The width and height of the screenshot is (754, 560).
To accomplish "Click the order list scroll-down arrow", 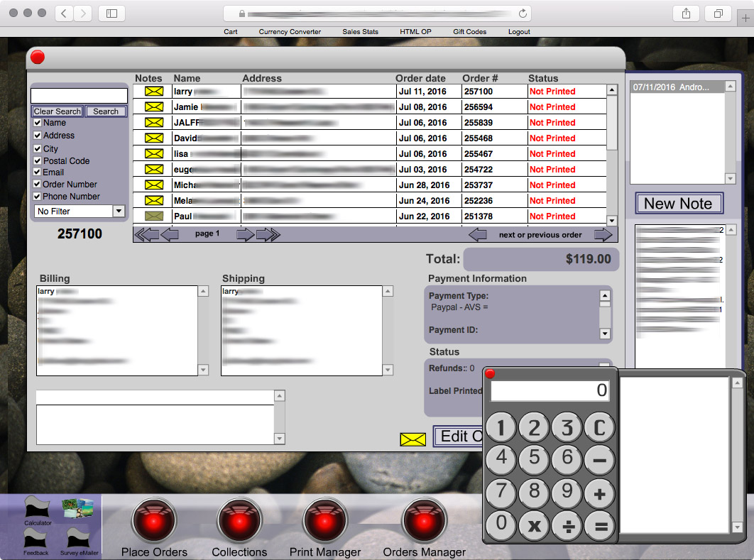I will pos(611,220).
